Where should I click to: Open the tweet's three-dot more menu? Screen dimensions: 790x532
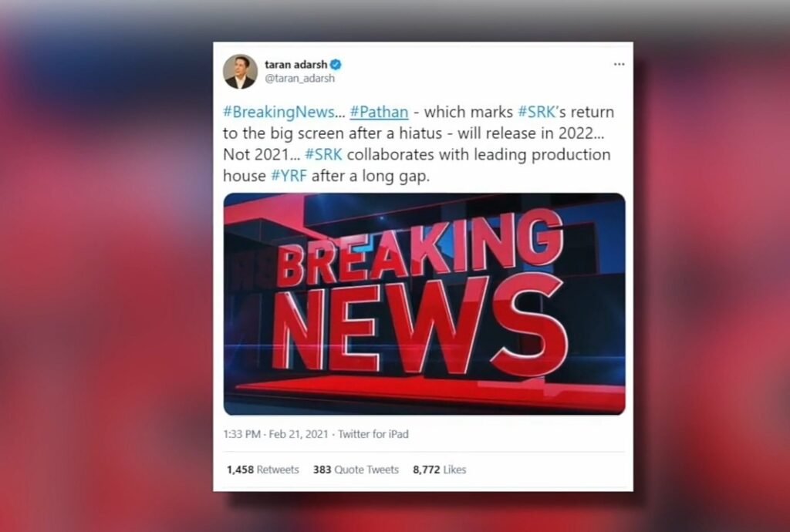click(x=620, y=65)
